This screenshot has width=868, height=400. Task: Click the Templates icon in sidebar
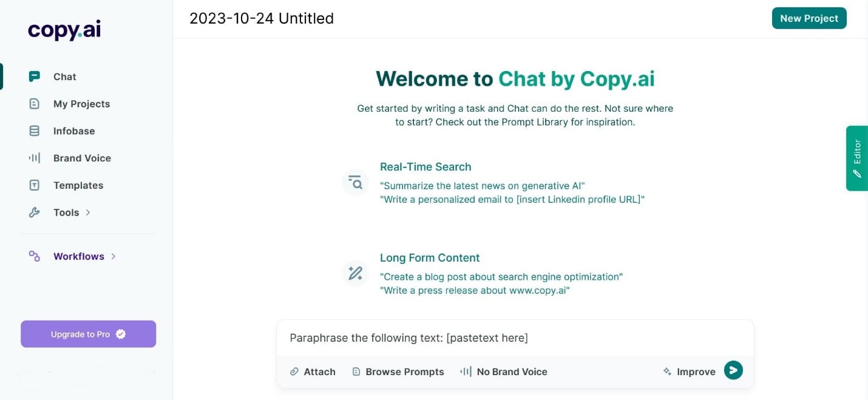pos(35,185)
